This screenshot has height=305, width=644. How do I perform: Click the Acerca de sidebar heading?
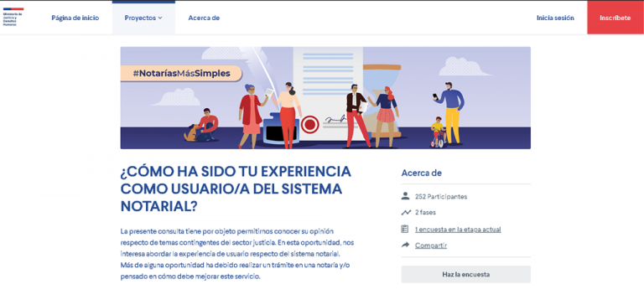(x=422, y=173)
